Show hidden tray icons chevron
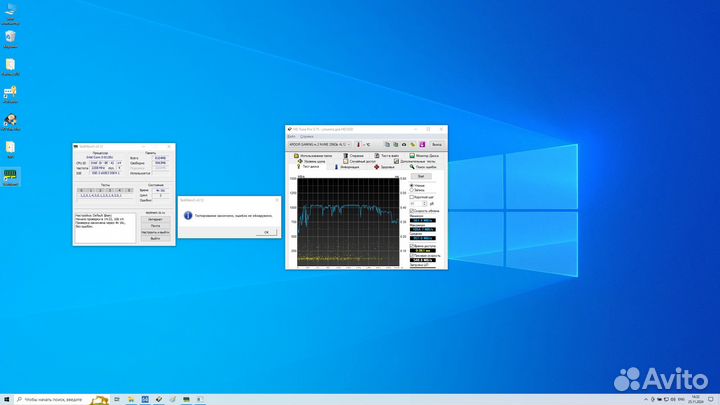The image size is (720, 405). tap(646, 399)
